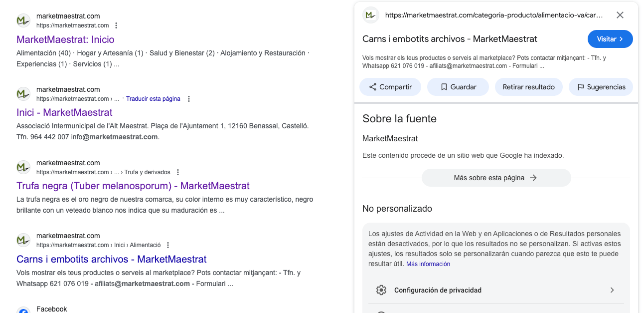Open the three-dot menu beside the MarketMaestrat: Inicio result
This screenshot has width=644, height=313.
coord(116,25)
